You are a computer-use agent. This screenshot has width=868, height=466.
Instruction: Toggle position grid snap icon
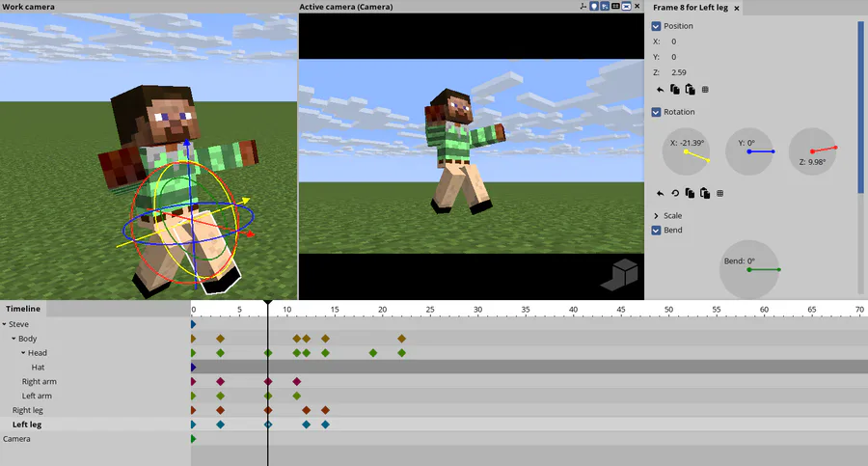(x=705, y=89)
